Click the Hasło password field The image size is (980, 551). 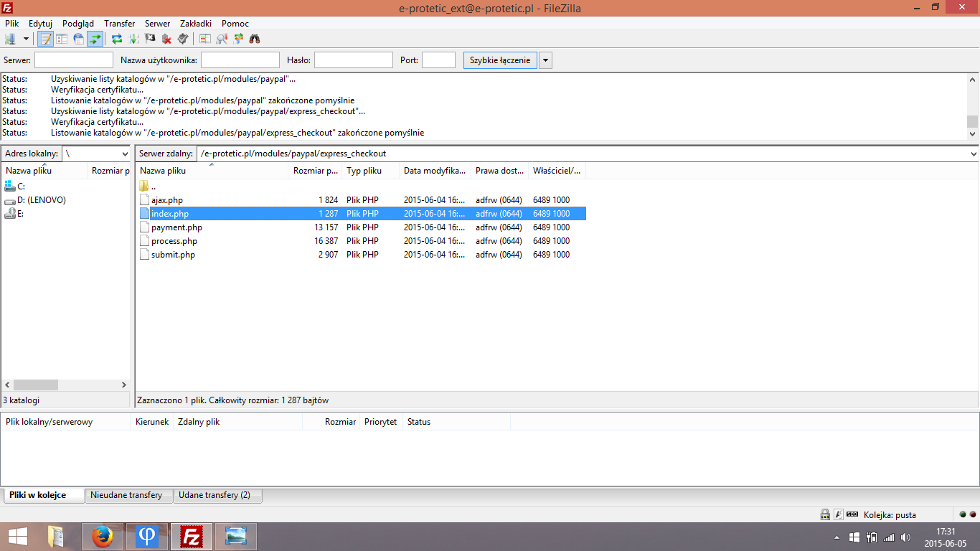click(x=354, y=60)
